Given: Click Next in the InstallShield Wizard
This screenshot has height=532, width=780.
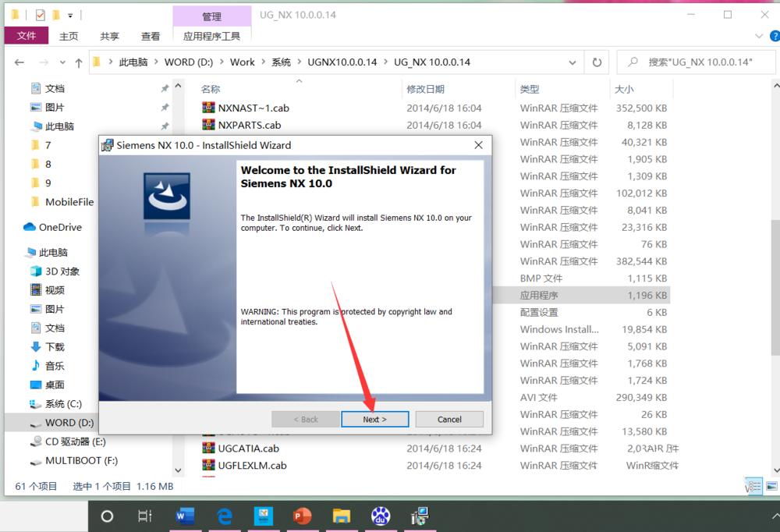Looking at the screenshot, I should tap(374, 419).
